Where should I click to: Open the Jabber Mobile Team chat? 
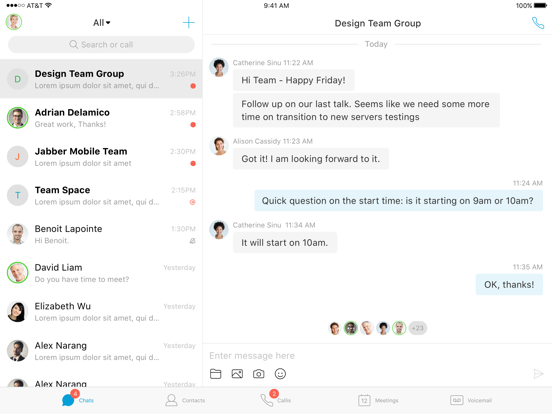[101, 156]
